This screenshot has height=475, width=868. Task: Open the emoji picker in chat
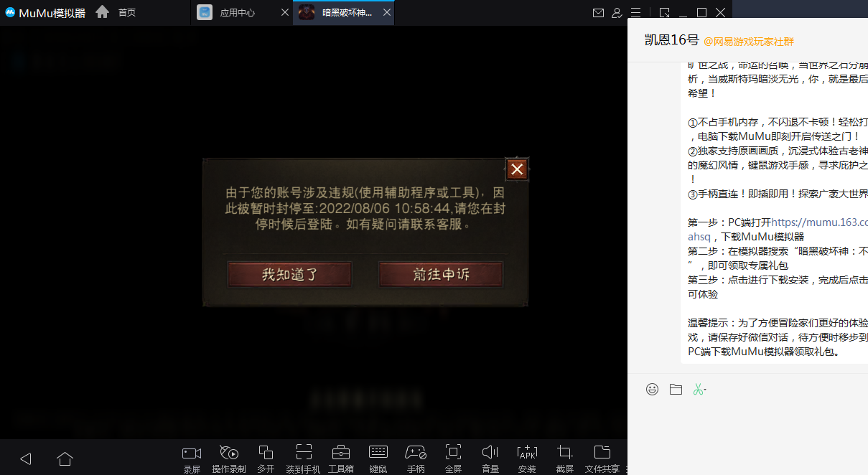pyautogui.click(x=652, y=389)
